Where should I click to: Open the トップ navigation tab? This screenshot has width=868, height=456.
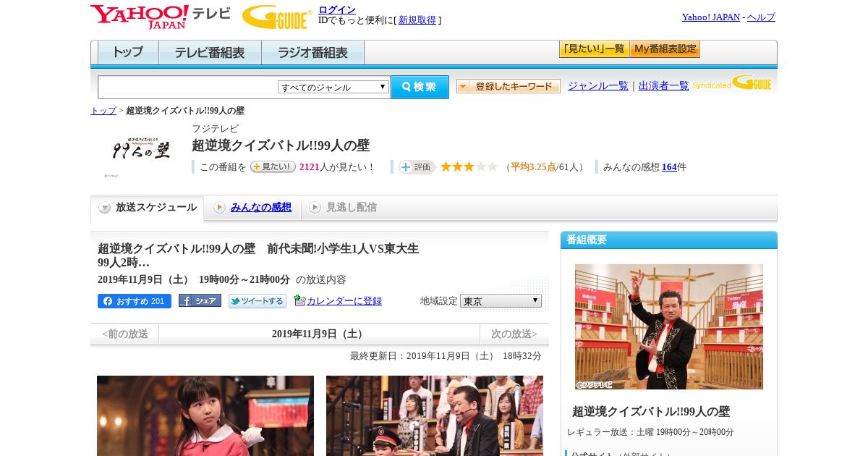coord(128,53)
